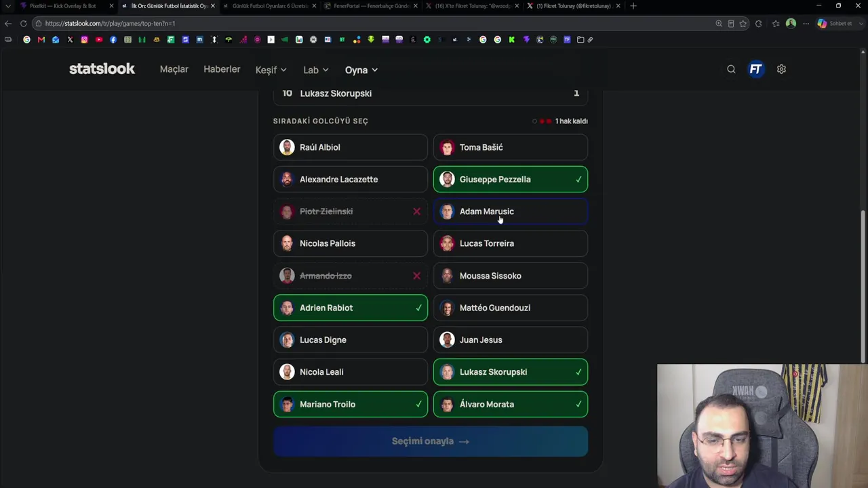Click the selected Lukasz Skorupski card
This screenshot has width=868, height=488.
pos(511,372)
